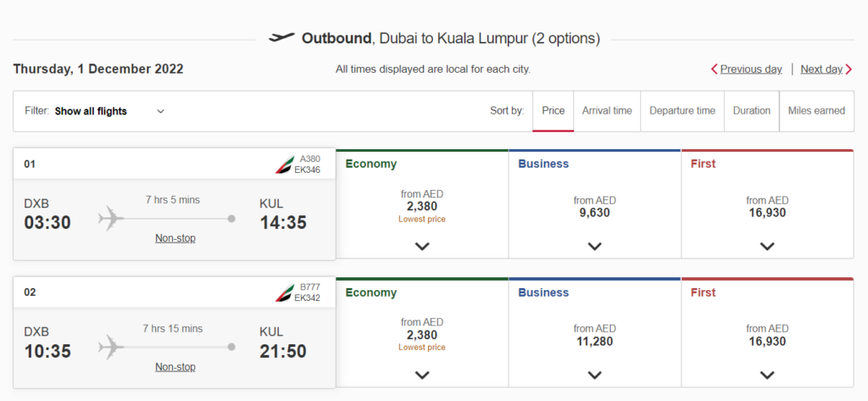
Task: Expand Business fare at AED 11,280
Action: pos(594,375)
